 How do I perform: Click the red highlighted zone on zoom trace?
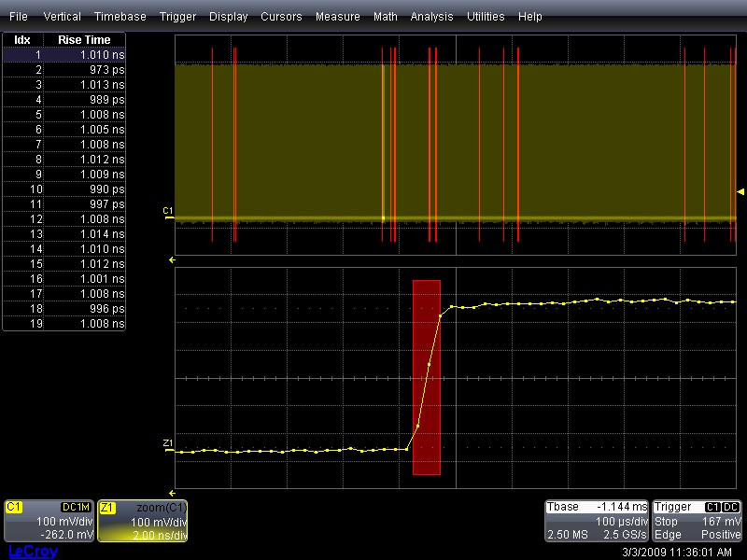tap(426, 377)
